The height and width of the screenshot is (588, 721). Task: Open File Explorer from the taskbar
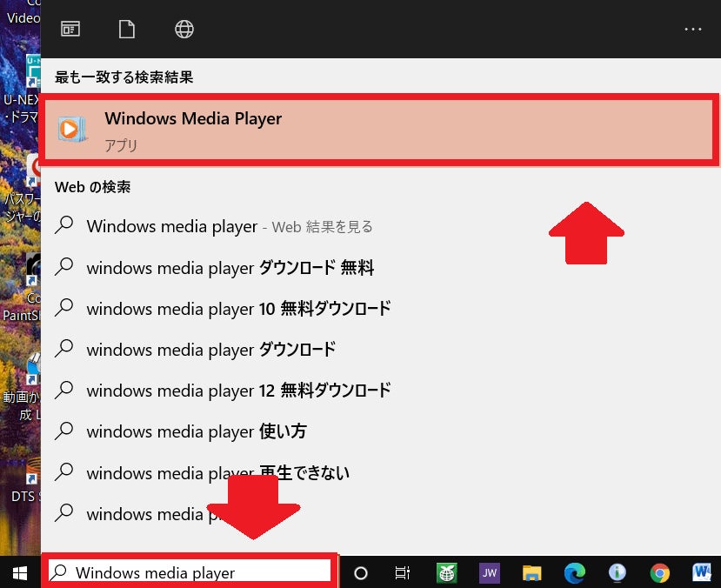tap(531, 573)
